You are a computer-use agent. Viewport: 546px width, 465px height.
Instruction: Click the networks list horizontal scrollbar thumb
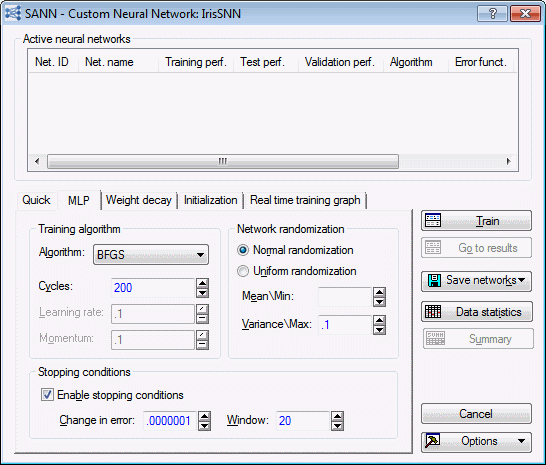pyautogui.click(x=223, y=161)
